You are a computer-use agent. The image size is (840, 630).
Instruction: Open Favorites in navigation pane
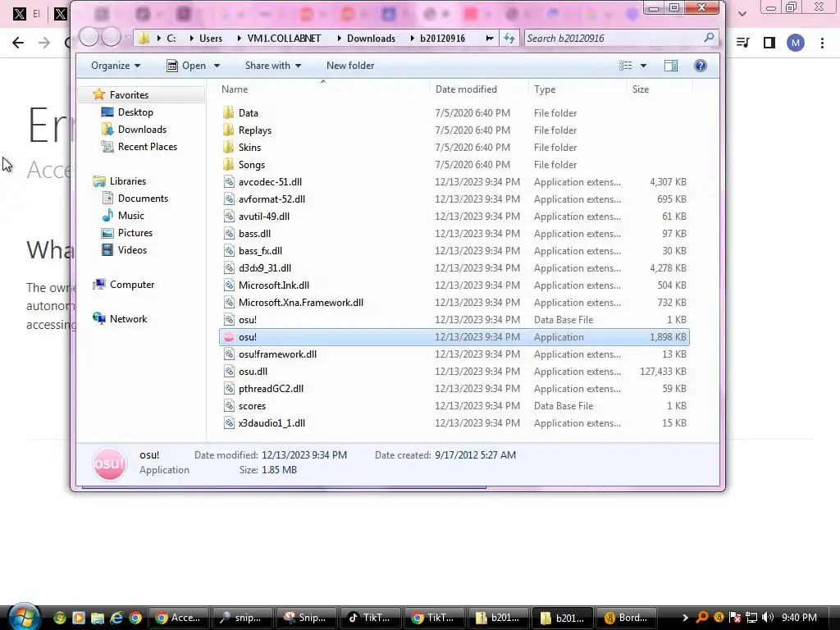129,95
